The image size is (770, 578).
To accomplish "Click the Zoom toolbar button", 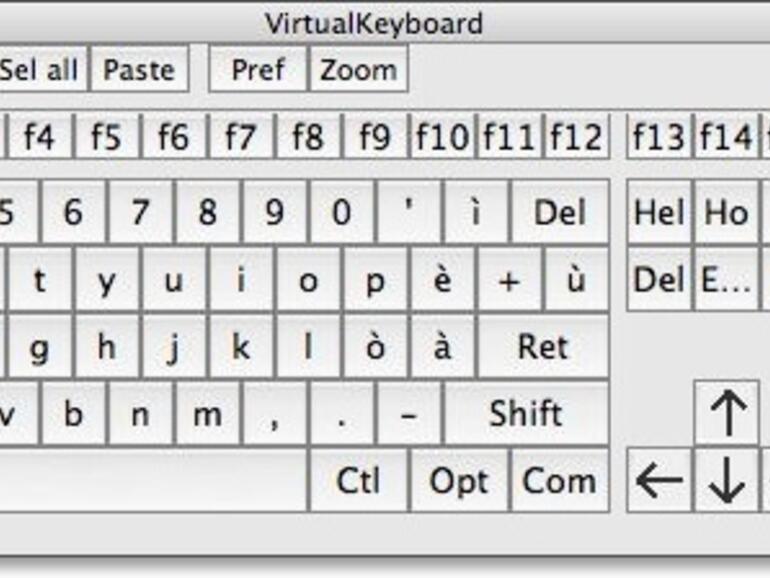I will point(358,70).
